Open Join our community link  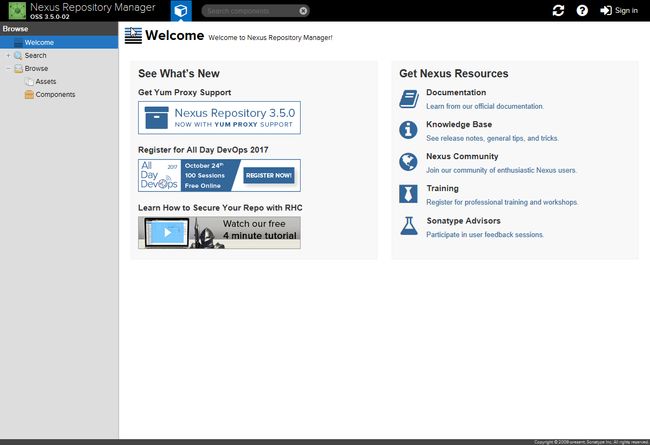pos(501,170)
